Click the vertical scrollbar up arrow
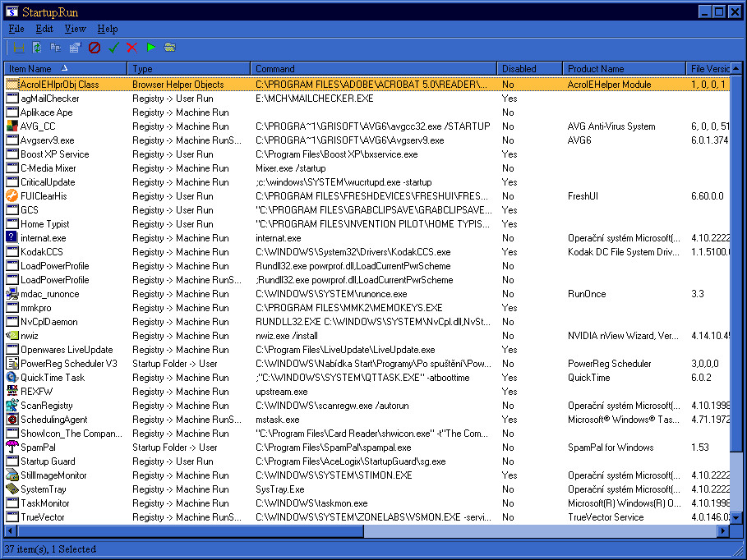Viewport: 747px width, 560px height. click(736, 68)
